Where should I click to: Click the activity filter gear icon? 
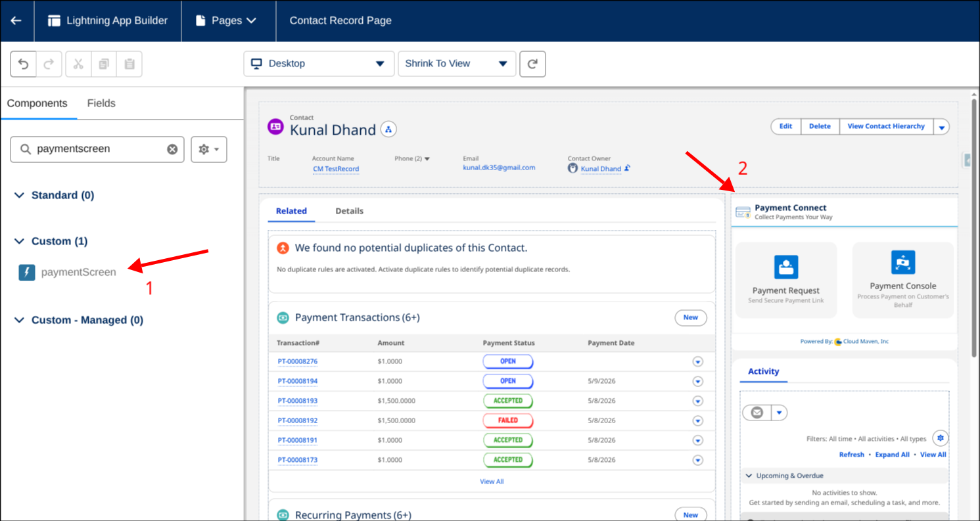[x=941, y=438]
